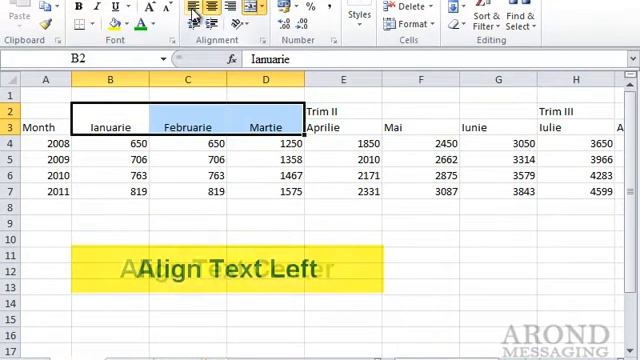Open the Accounting Number Format dropdown arrow
The image size is (640, 360).
tap(297, 6)
